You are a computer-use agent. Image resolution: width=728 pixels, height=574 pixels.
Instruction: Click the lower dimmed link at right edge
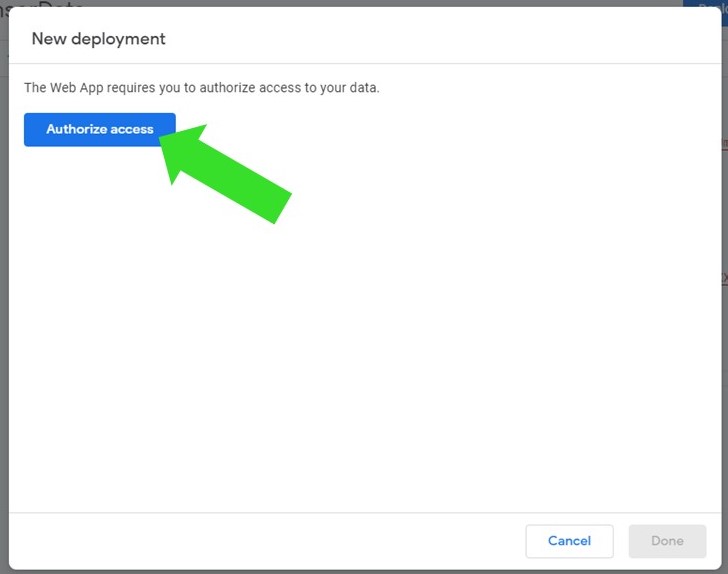pos(724,278)
